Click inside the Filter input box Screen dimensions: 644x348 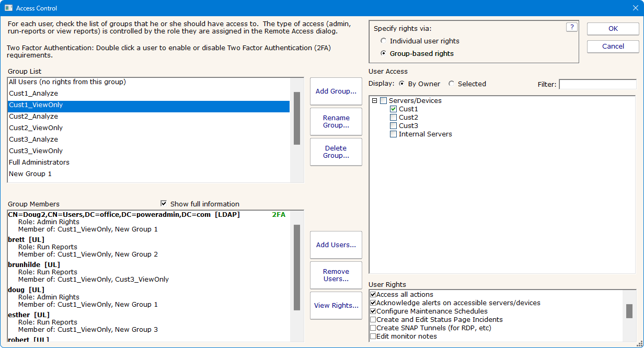pyautogui.click(x=598, y=84)
